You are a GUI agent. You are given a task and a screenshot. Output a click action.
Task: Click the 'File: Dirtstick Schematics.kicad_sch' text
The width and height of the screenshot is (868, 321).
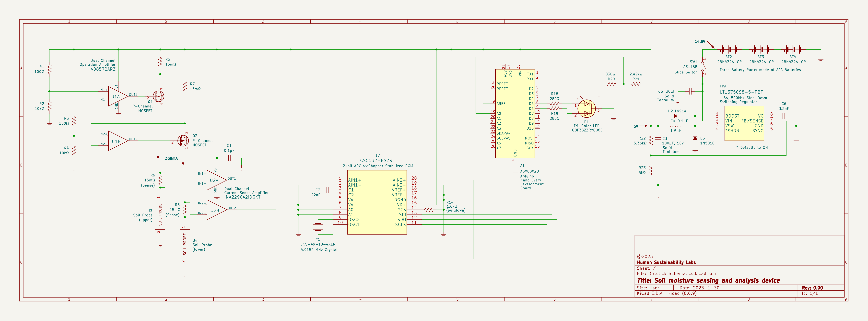pyautogui.click(x=676, y=274)
